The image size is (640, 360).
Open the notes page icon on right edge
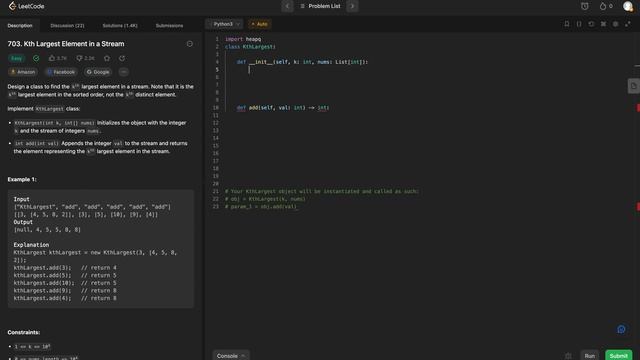pyautogui.click(x=633, y=86)
